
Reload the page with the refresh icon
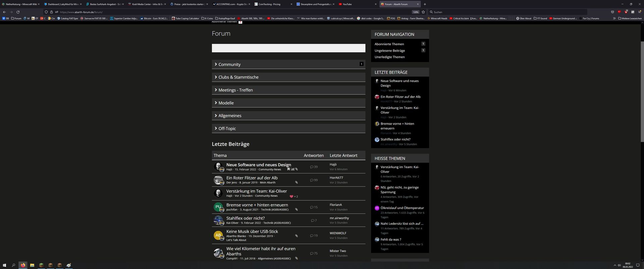tap(18, 12)
